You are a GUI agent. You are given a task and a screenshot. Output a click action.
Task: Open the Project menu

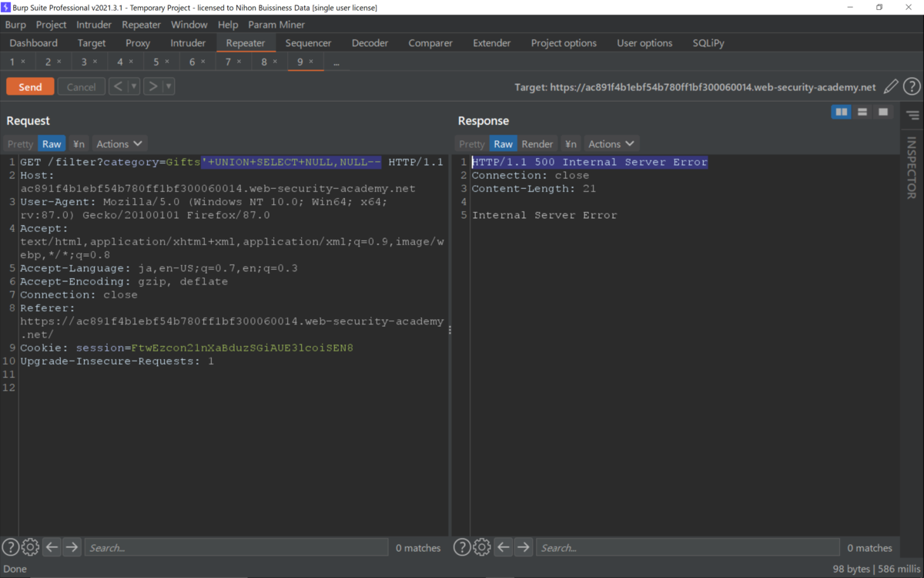point(51,25)
